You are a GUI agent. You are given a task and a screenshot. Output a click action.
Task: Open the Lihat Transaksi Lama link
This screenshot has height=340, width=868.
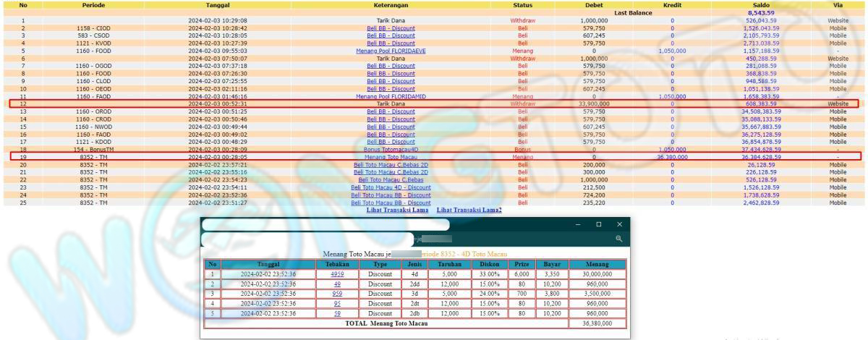397,211
